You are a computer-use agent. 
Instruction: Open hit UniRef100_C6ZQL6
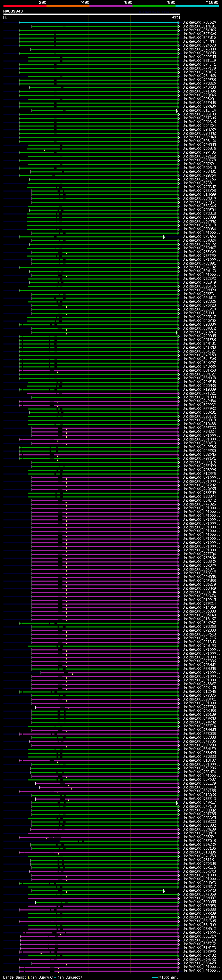pos(199,841)
